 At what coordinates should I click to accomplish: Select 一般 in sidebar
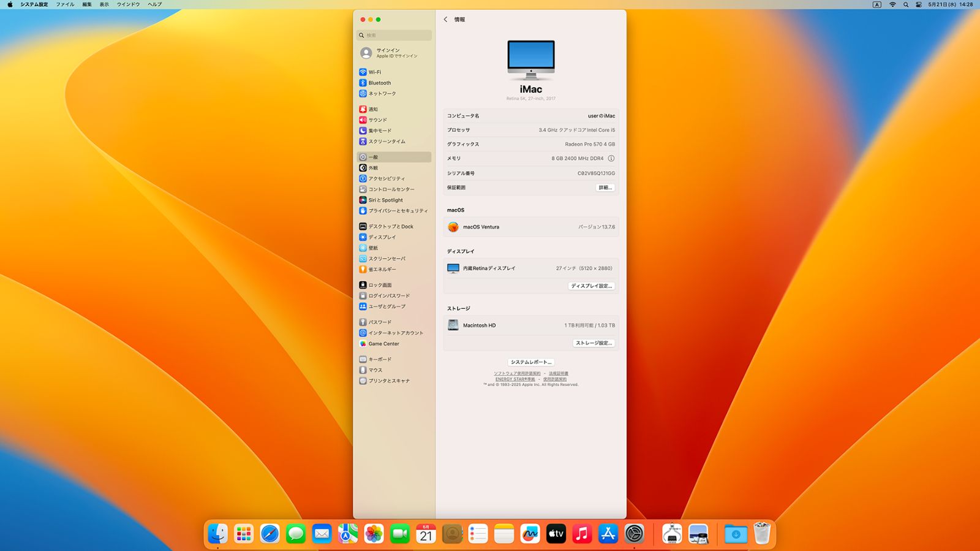click(x=394, y=158)
